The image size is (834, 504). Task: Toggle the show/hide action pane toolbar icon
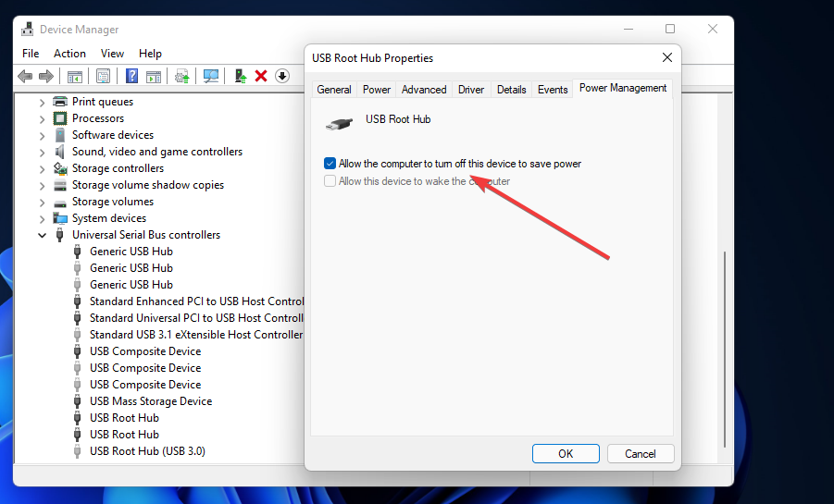[x=153, y=77]
